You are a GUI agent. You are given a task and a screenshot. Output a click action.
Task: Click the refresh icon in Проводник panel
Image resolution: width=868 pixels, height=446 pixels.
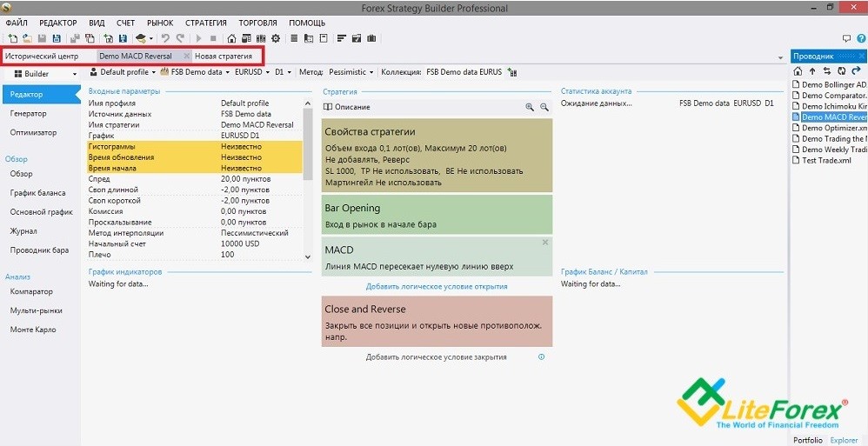840,70
